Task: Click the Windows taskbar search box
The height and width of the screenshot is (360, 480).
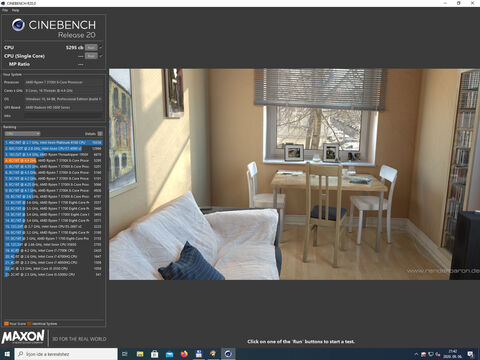Action: click(66, 354)
